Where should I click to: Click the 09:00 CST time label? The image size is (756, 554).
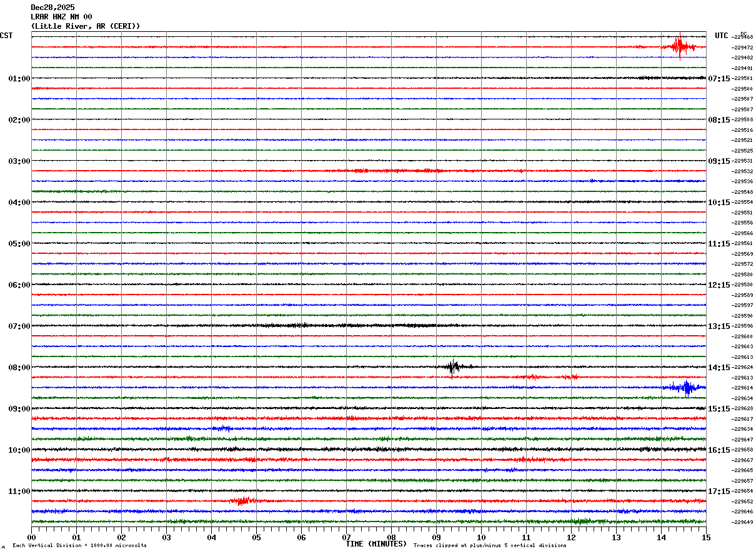19,409
